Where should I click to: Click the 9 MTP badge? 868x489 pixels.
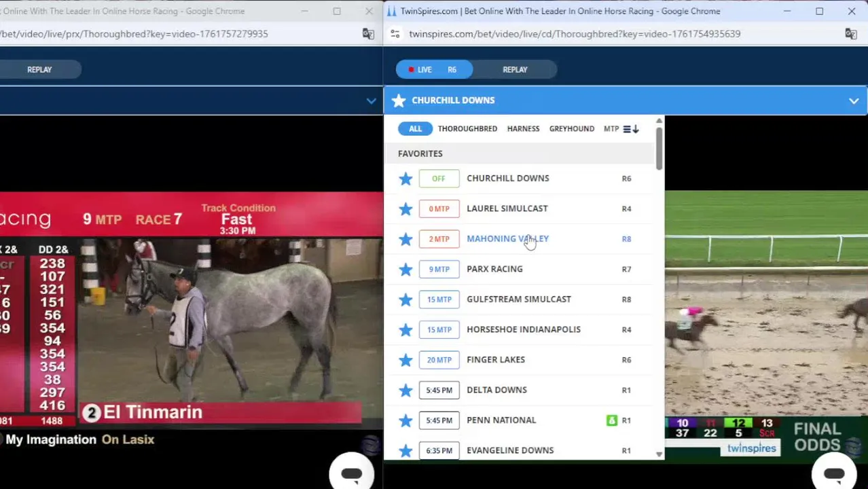click(x=439, y=269)
